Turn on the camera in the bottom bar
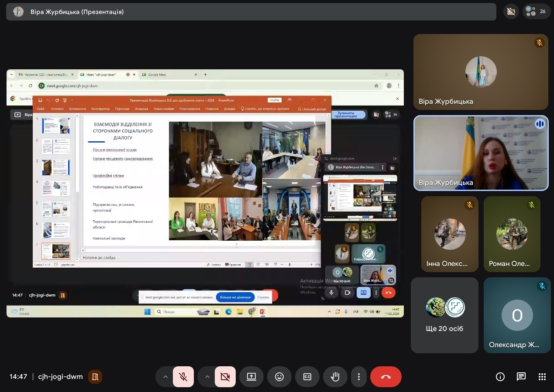 point(225,377)
